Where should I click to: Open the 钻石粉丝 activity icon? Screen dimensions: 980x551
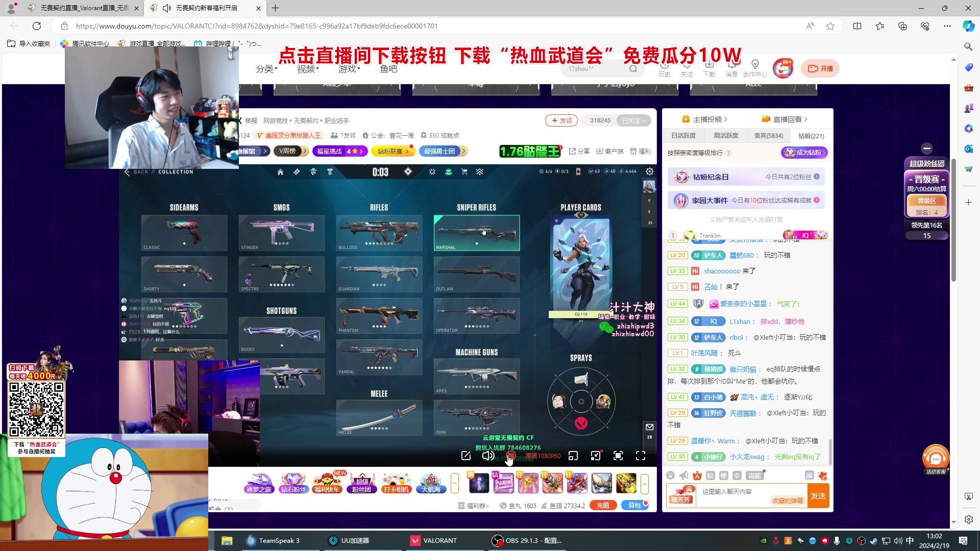coord(293,483)
